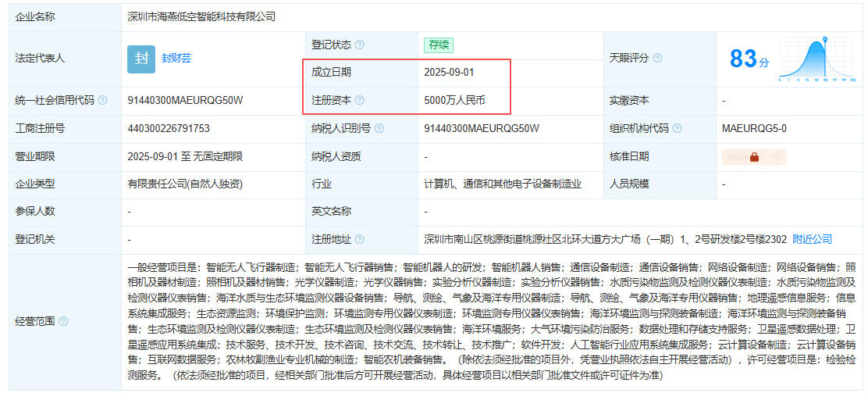The height and width of the screenshot is (393, 868).
Task: Select organization code MAEURQG5-0
Action: (754, 129)
